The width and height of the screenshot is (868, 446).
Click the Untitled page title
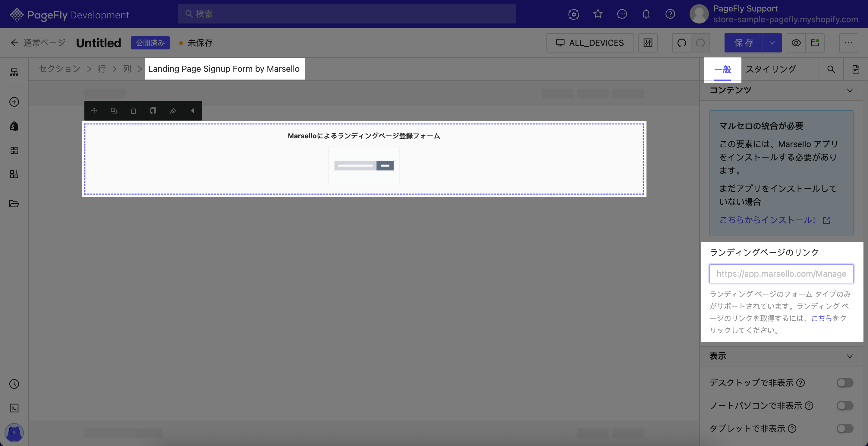tap(98, 43)
